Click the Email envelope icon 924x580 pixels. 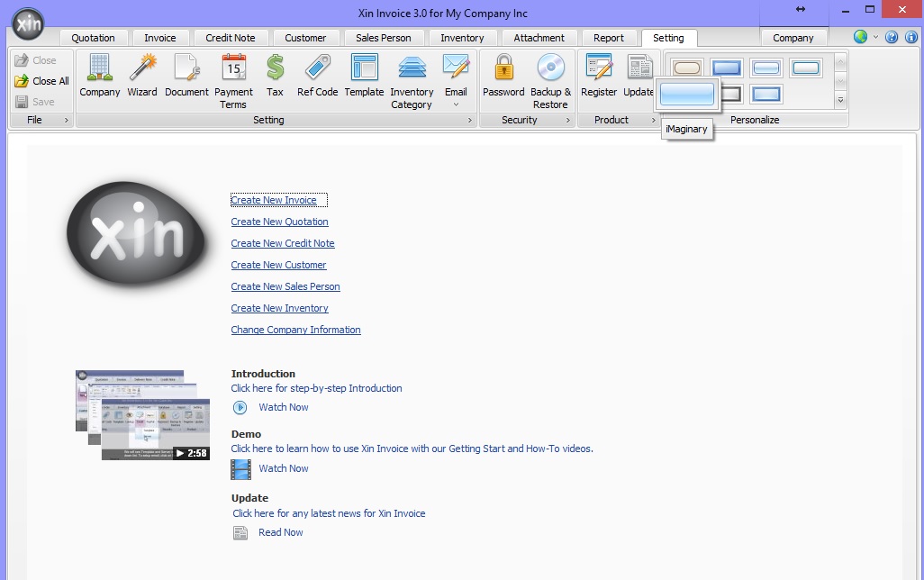[x=456, y=68]
